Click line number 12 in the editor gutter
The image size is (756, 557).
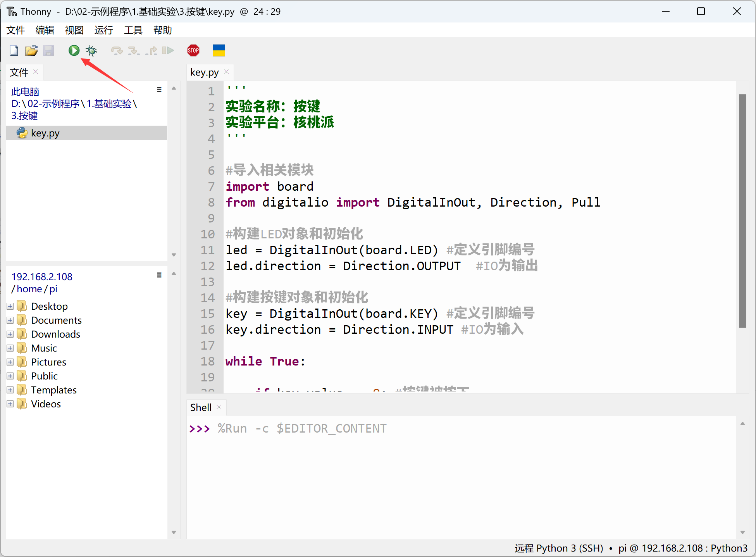208,266
